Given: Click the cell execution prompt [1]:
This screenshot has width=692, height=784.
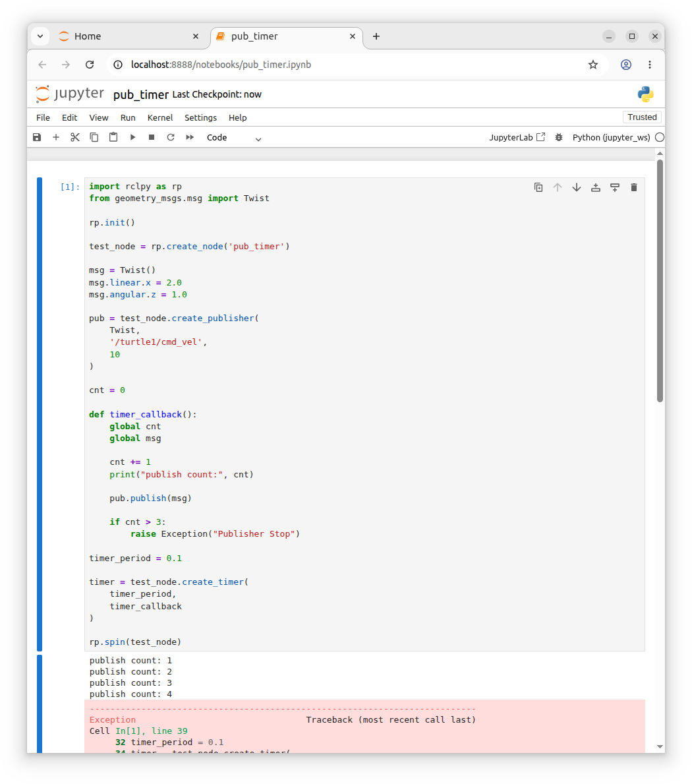Looking at the screenshot, I should click(x=70, y=187).
